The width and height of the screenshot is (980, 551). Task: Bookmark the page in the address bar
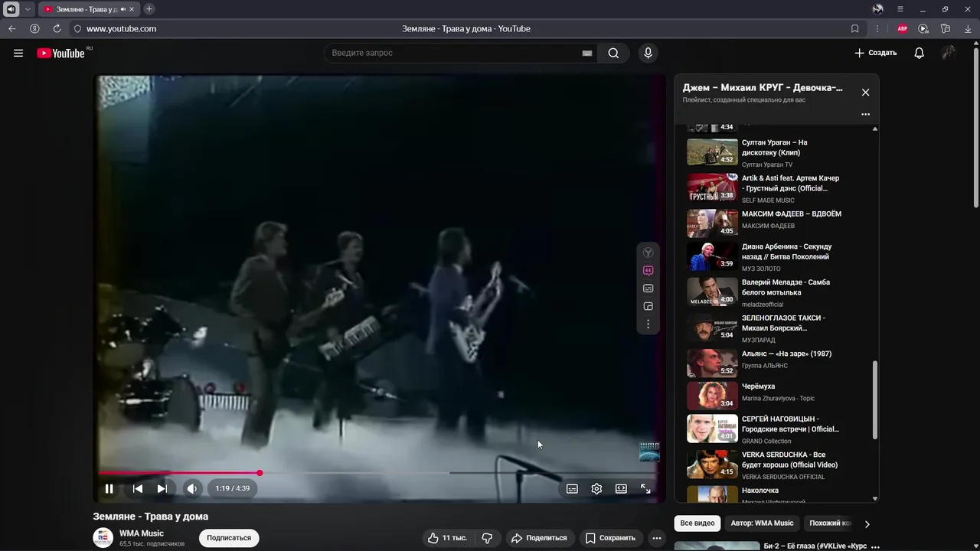pos(854,28)
